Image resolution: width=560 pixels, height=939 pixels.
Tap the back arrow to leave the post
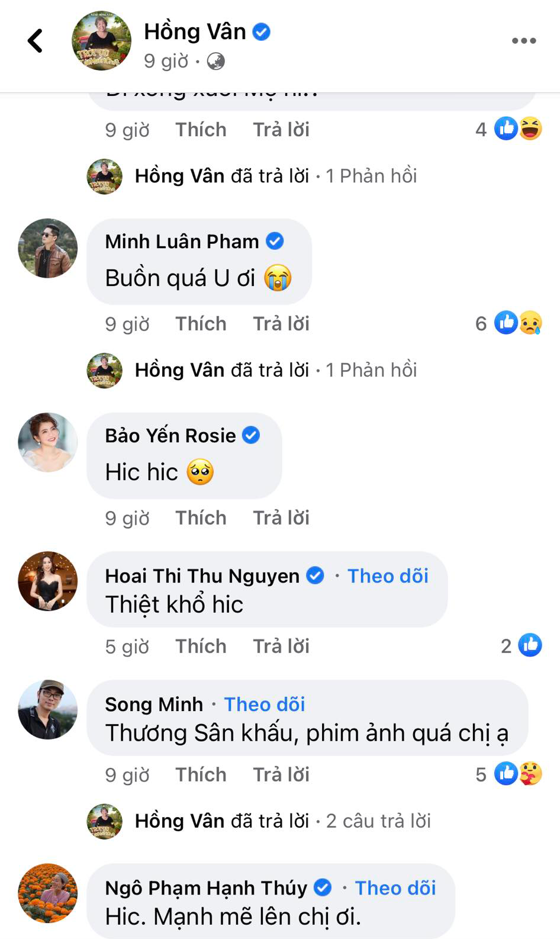tap(36, 41)
